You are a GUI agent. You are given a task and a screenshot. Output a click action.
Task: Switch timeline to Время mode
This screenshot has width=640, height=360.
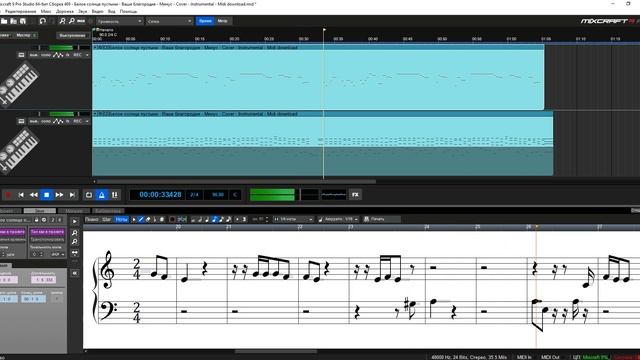tap(205, 21)
